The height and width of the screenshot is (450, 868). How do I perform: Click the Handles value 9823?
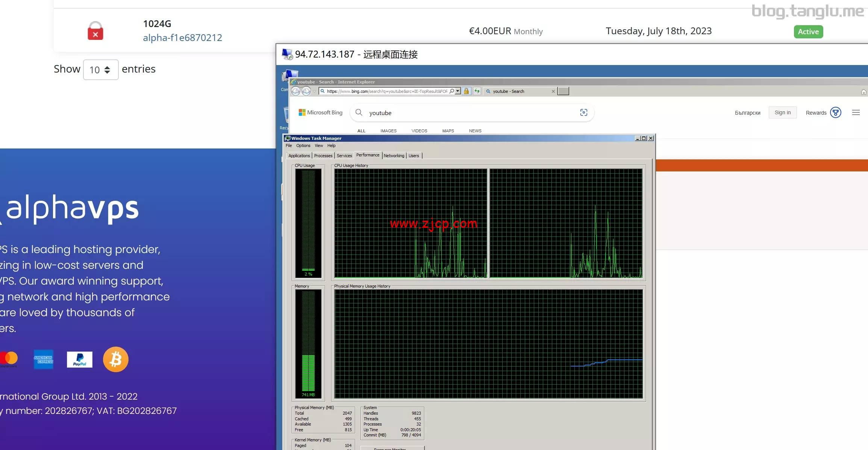point(416,413)
